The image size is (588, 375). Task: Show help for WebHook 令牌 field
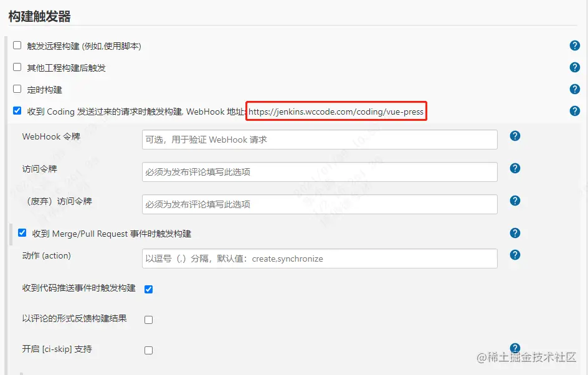tap(515, 136)
